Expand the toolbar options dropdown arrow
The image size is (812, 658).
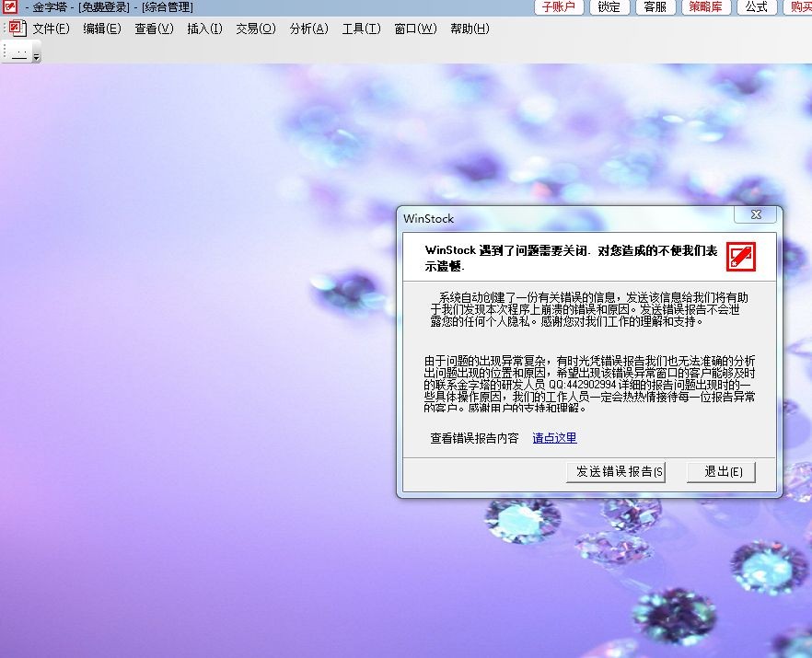pyautogui.click(x=37, y=56)
